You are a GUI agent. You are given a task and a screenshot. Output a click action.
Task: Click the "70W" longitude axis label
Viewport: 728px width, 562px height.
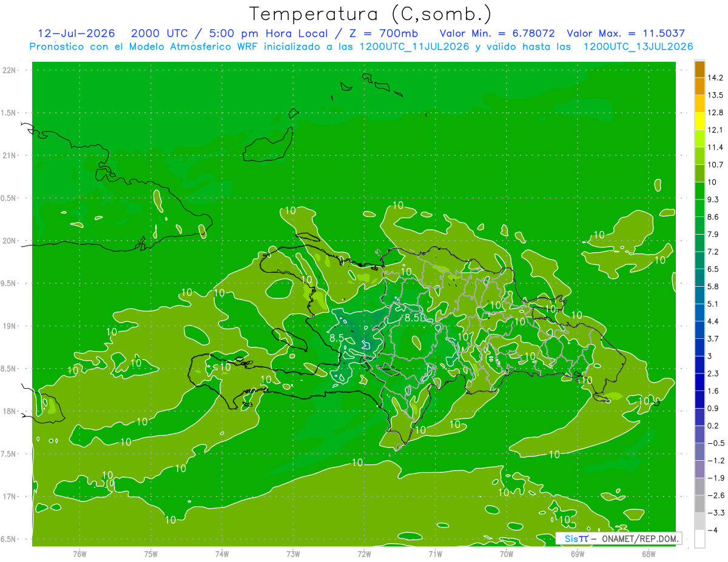[507, 554]
